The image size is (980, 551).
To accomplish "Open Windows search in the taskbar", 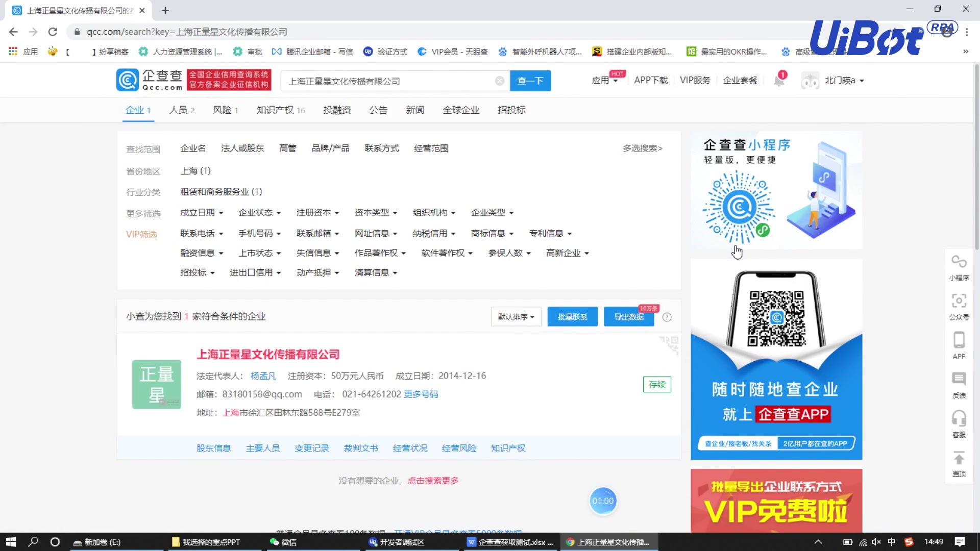I will tap(33, 542).
